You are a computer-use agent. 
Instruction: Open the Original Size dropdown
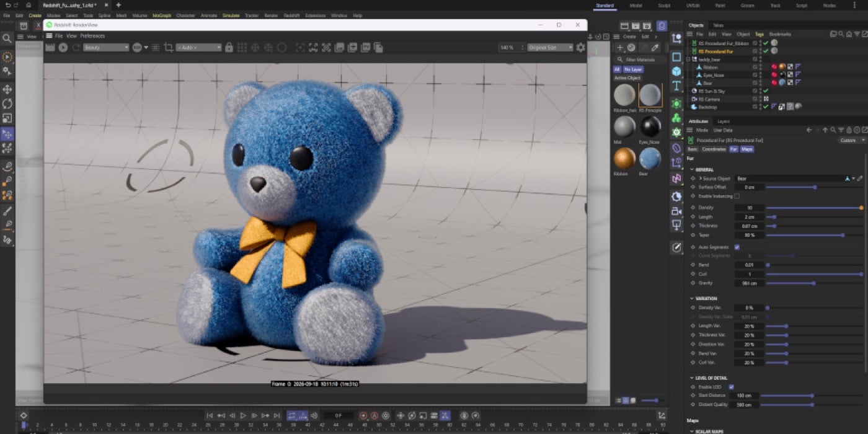point(550,47)
